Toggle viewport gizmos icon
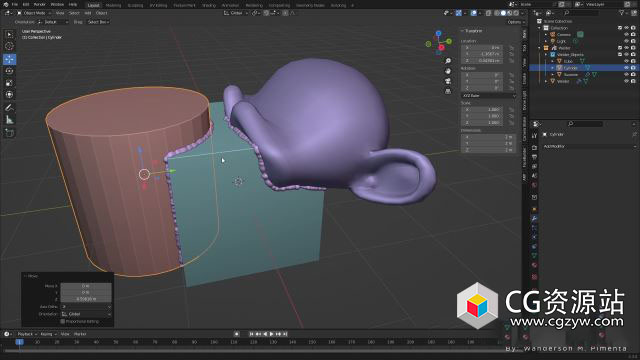 tap(459, 13)
